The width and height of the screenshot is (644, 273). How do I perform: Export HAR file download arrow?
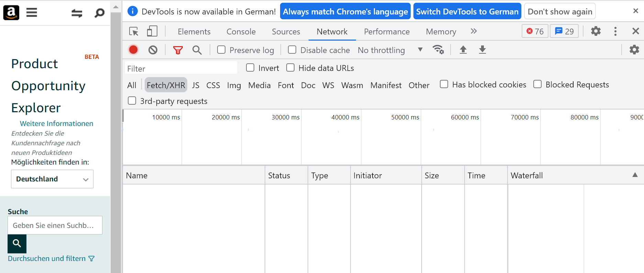[x=482, y=50]
